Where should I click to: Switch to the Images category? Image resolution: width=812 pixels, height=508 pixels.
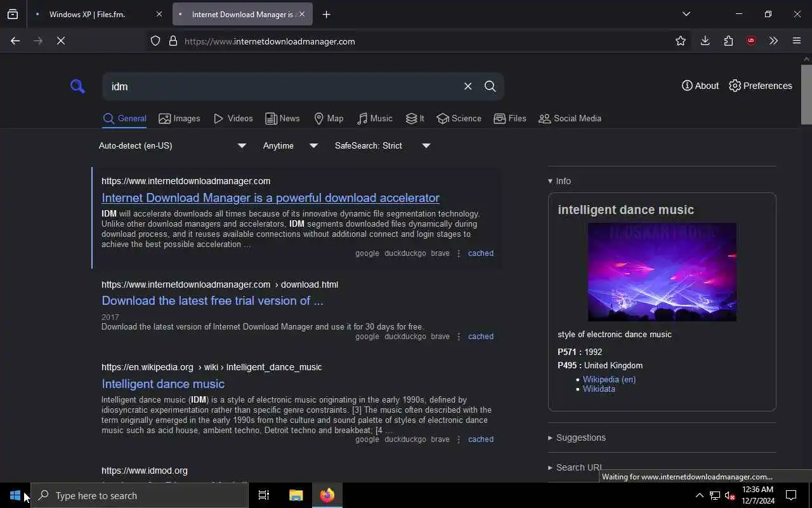180,119
